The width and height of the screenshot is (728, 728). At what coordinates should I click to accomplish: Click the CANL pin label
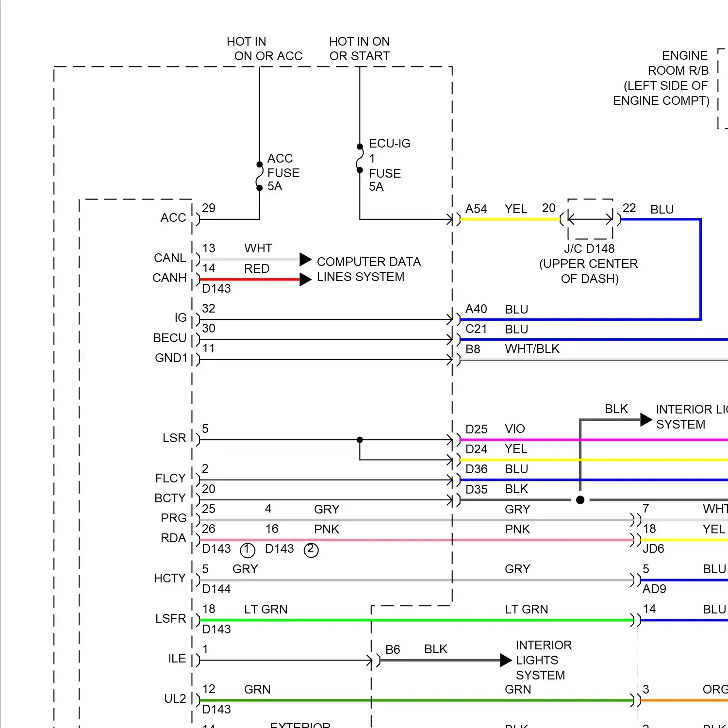[x=170, y=258]
